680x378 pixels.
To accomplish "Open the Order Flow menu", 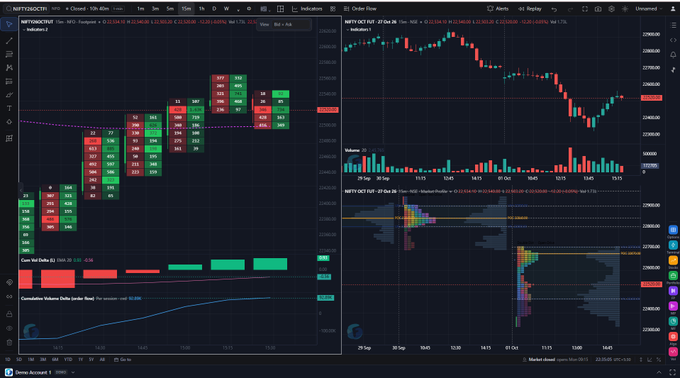I will click(x=360, y=9).
